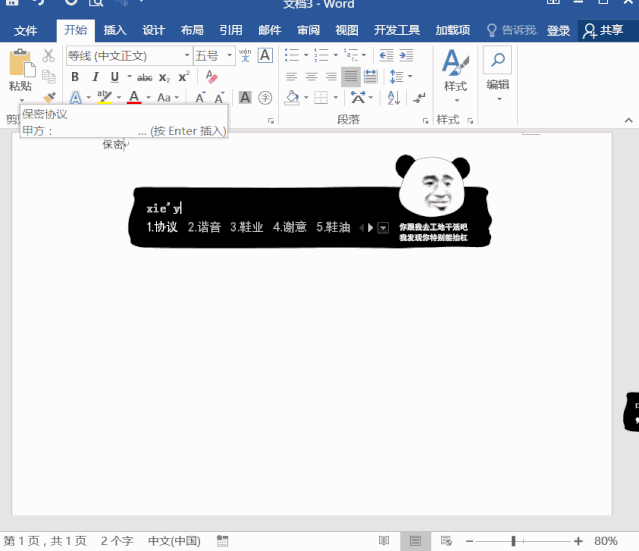This screenshot has height=551, width=639.
Task: Open the Change Case Aa dropdown
Action: [168, 98]
